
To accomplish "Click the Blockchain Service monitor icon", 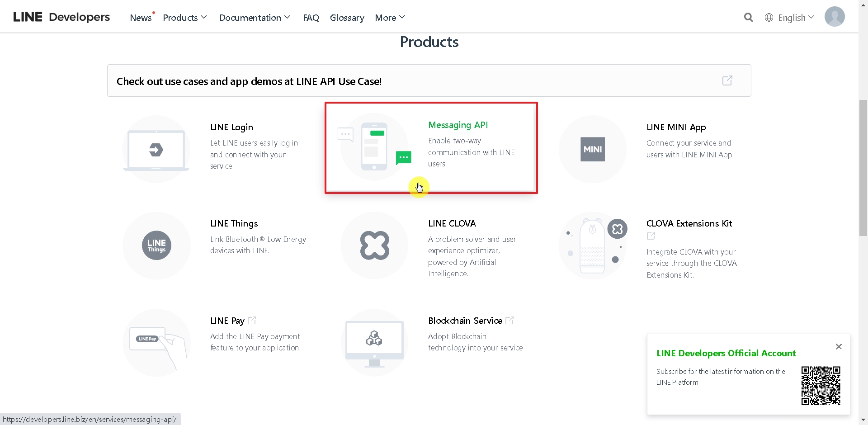I will pos(374,342).
